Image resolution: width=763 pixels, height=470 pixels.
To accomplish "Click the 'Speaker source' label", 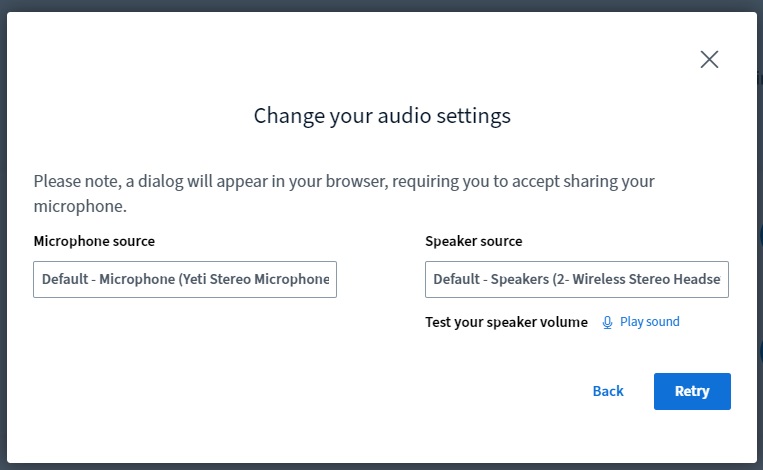I will click(473, 241).
